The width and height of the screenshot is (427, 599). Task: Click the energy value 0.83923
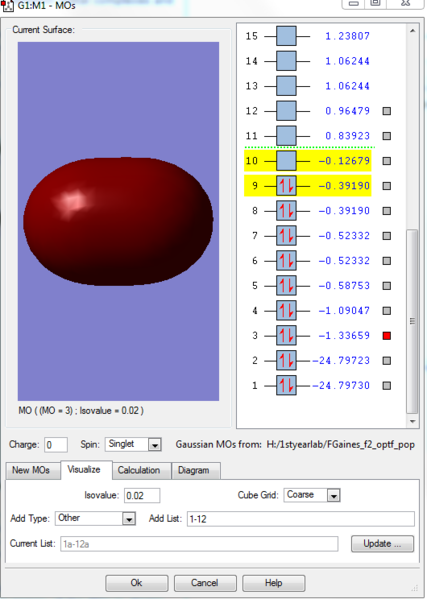coord(347,136)
